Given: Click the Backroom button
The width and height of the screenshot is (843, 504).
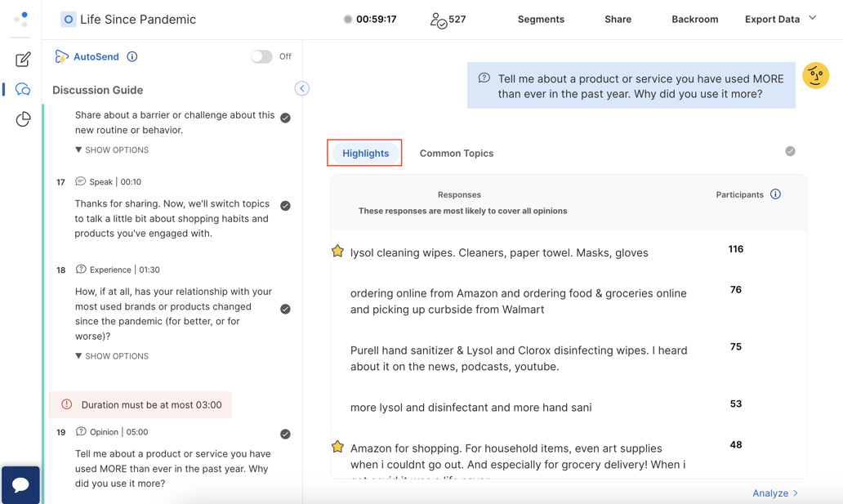Looking at the screenshot, I should tap(695, 19).
